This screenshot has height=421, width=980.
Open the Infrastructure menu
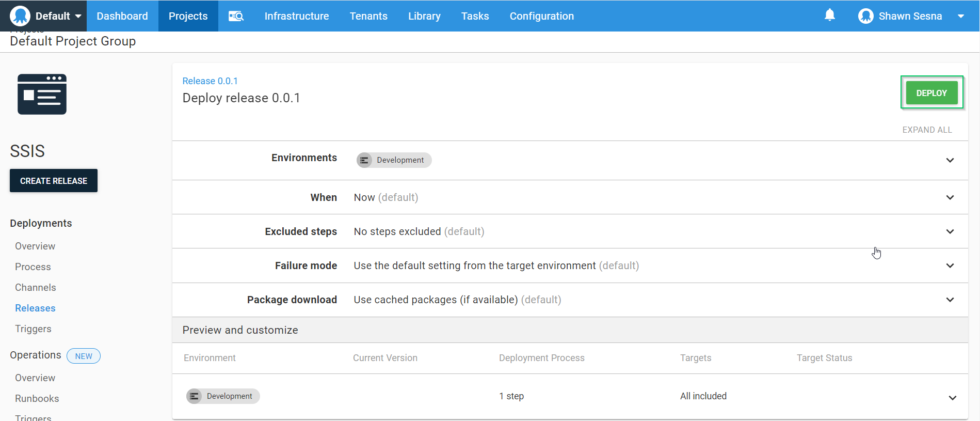tap(296, 16)
